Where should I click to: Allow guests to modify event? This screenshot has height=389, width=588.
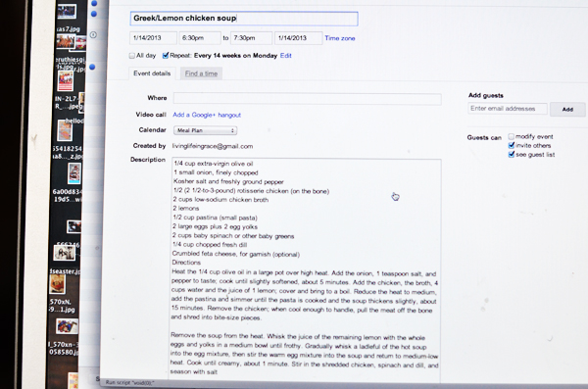(x=512, y=136)
